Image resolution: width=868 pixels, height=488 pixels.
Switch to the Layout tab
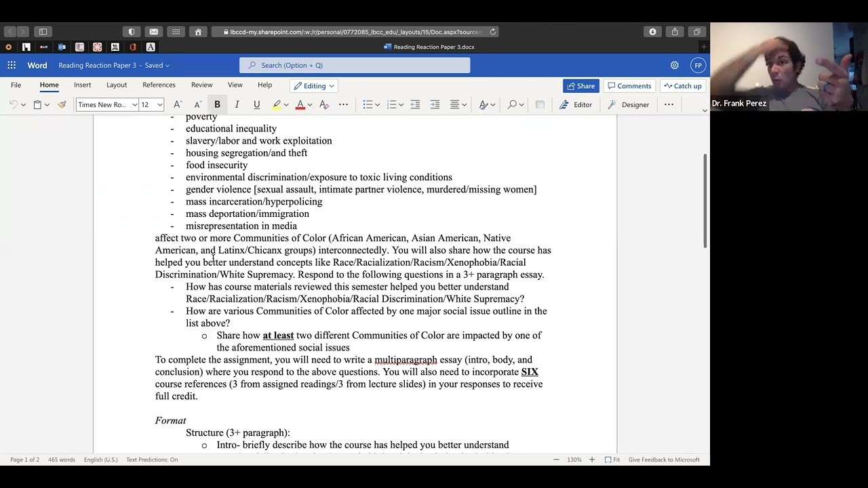117,85
